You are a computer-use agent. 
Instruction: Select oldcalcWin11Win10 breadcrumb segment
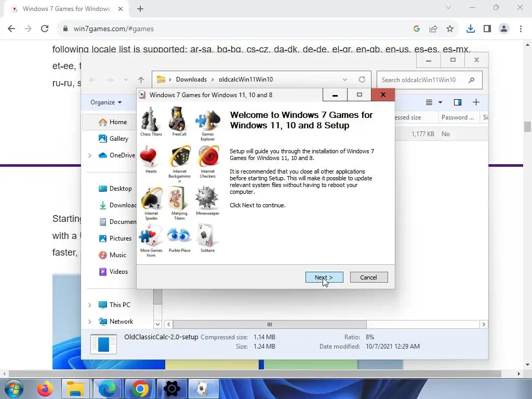tap(246, 79)
